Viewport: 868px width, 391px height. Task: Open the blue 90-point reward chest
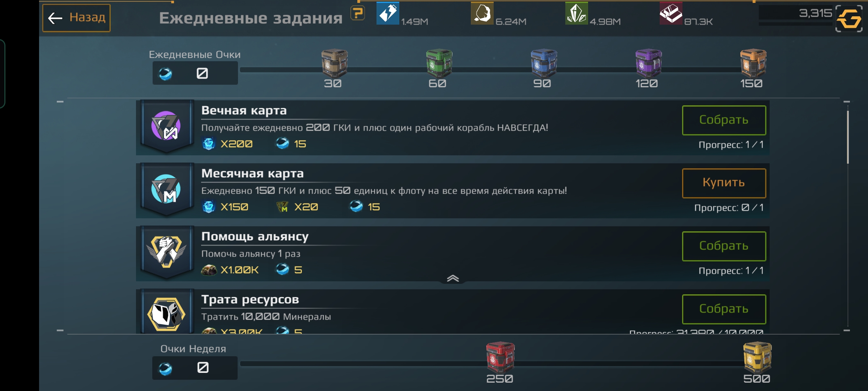pyautogui.click(x=544, y=63)
